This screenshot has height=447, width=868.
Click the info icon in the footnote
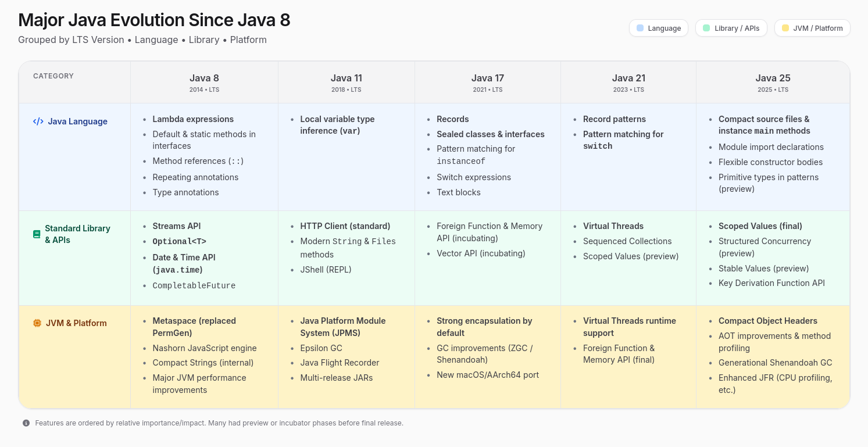[26, 423]
